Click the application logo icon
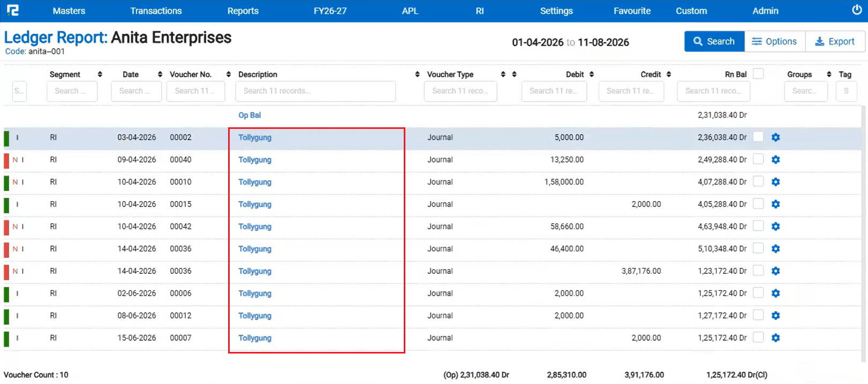 click(12, 10)
